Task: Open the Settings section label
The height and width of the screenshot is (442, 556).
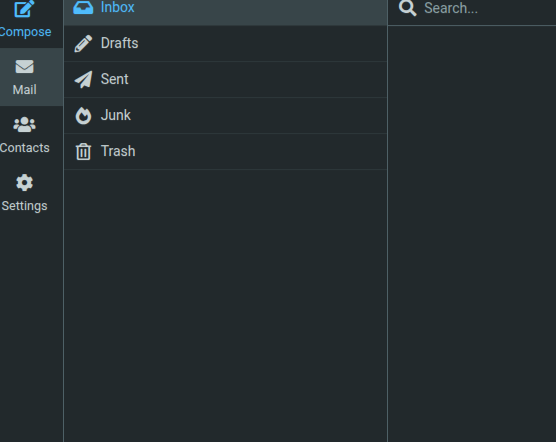Action: click(24, 206)
